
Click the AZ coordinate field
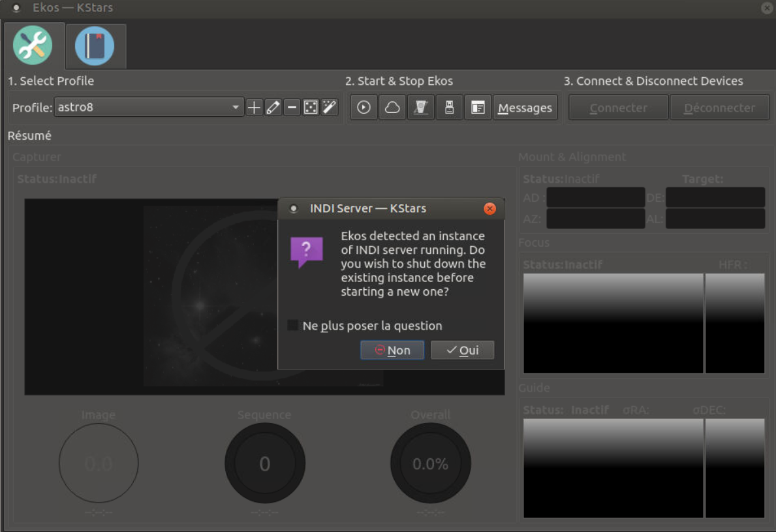(x=595, y=218)
